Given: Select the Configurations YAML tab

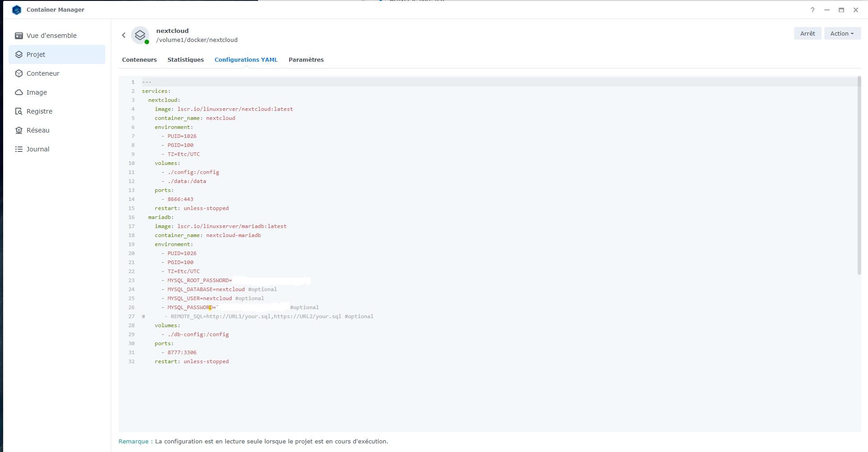Looking at the screenshot, I should point(246,59).
